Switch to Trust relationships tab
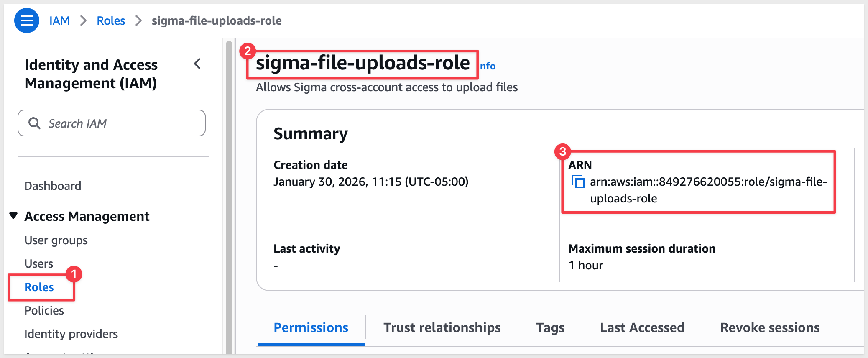868x358 pixels. (x=442, y=327)
